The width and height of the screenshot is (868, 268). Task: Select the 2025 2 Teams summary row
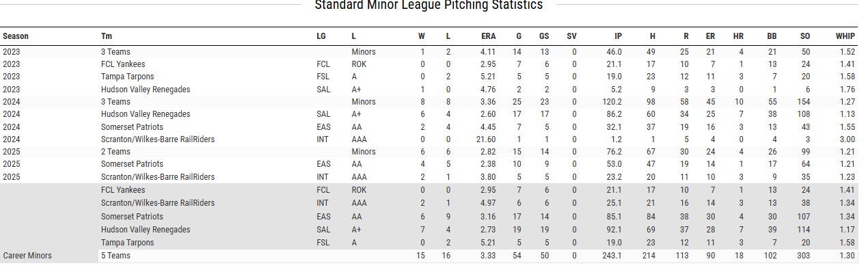pyautogui.click(x=434, y=152)
